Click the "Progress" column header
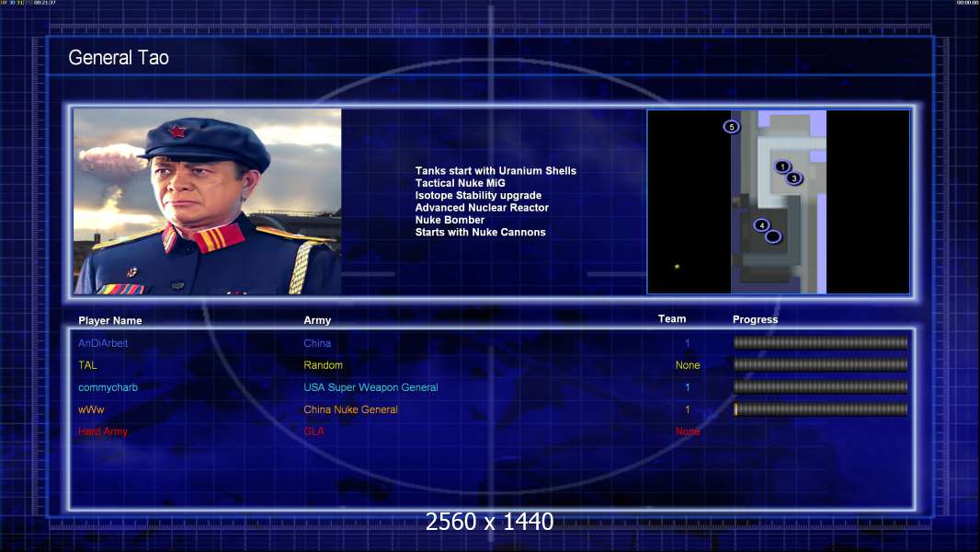Viewport: 980px width, 552px height. 755,319
